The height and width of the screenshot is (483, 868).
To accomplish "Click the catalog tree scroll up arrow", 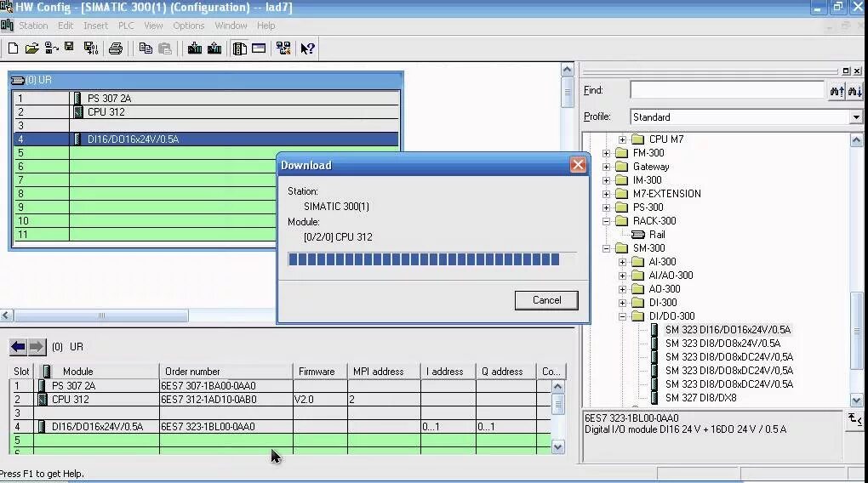I will pos(856,140).
